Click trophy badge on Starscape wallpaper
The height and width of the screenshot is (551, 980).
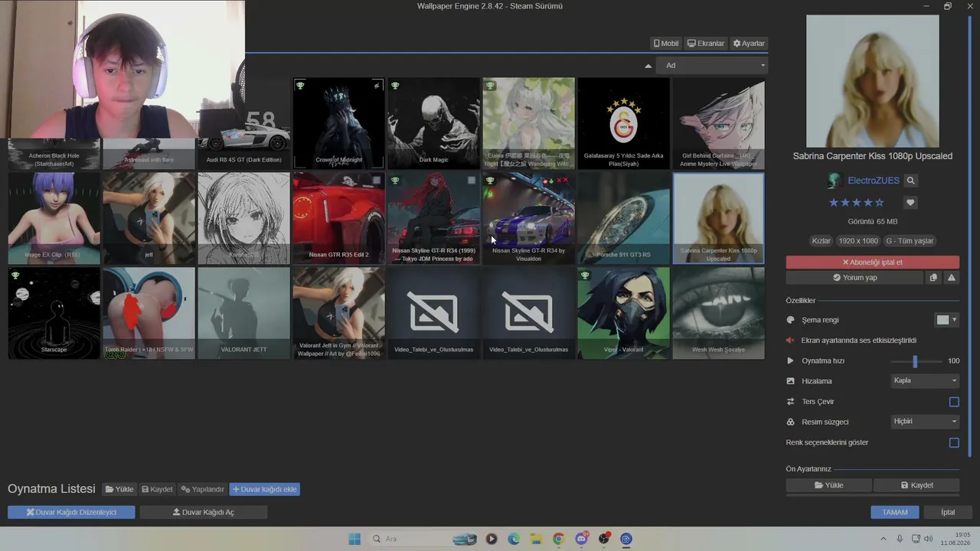[15, 275]
